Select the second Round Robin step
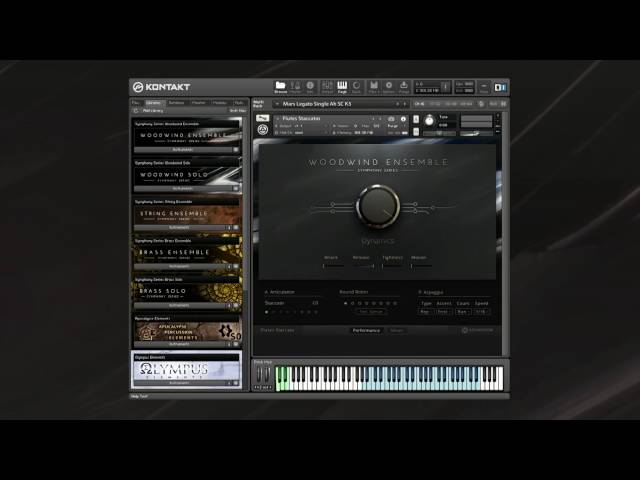Viewport: 640px width, 480px height. pyautogui.click(x=353, y=303)
